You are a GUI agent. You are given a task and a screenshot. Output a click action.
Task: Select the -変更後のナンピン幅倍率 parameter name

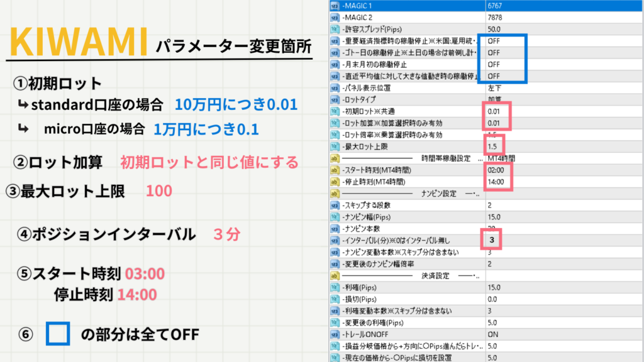[377, 264]
